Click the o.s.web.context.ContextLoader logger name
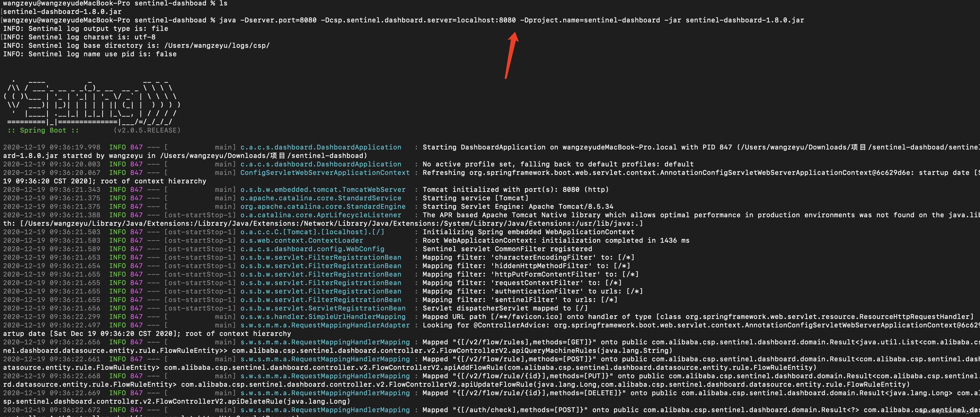This screenshot has height=417, width=980. click(302, 241)
